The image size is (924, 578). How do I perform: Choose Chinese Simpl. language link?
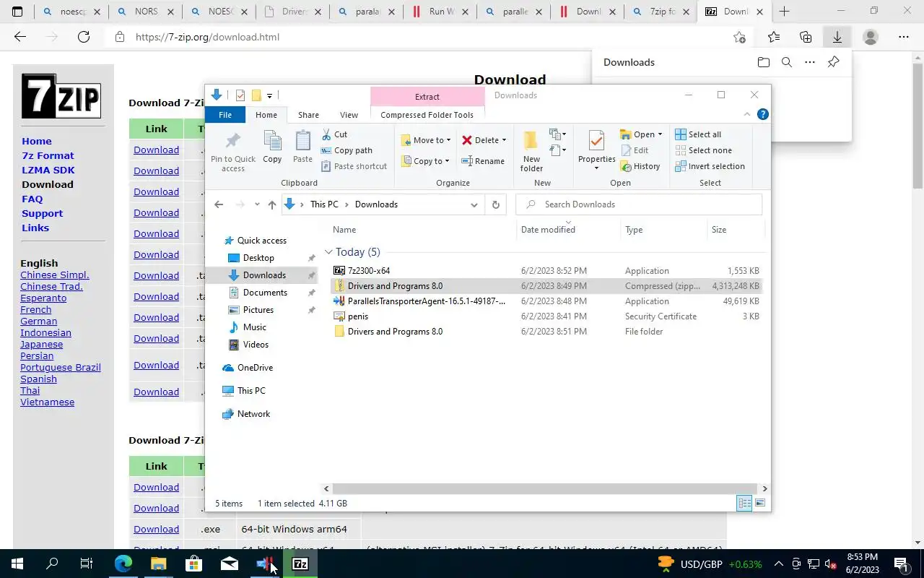point(54,275)
